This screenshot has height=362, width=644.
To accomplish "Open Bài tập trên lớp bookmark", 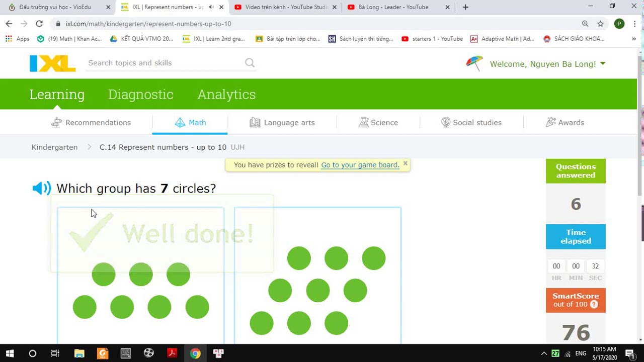I will (288, 39).
